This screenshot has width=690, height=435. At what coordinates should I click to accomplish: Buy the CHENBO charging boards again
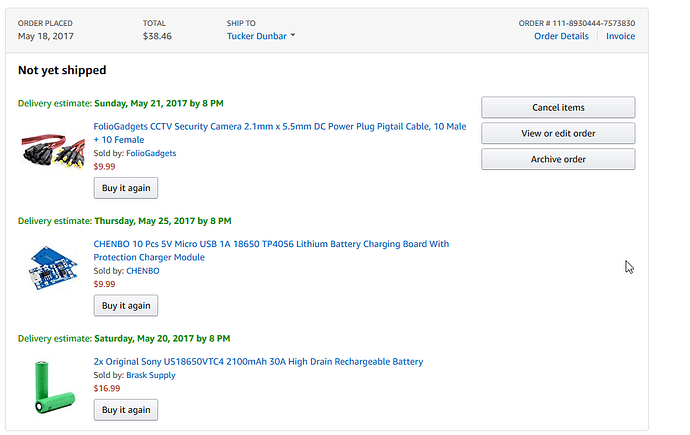pos(126,305)
